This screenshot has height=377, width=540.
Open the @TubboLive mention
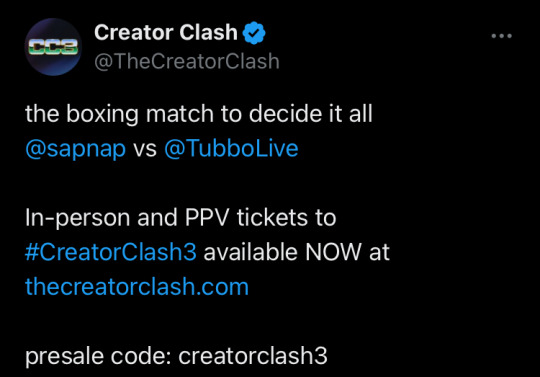click(231, 148)
